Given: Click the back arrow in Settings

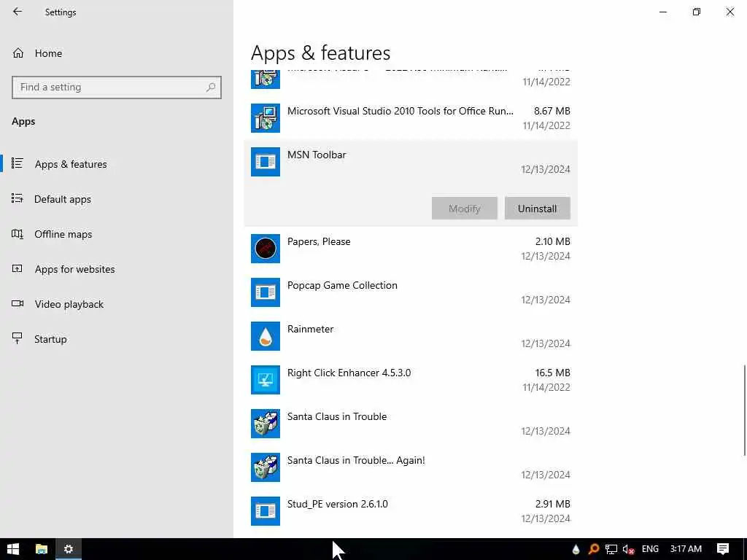Looking at the screenshot, I should point(18,12).
